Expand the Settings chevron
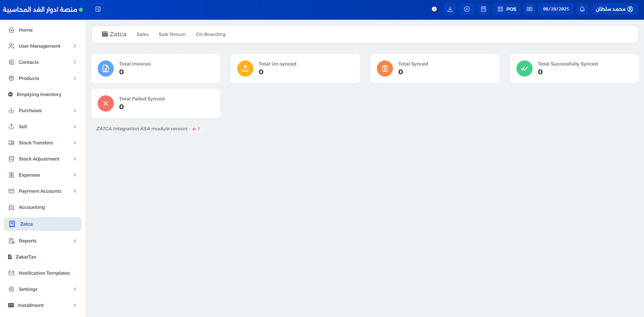This screenshot has width=644, height=317. point(75,289)
